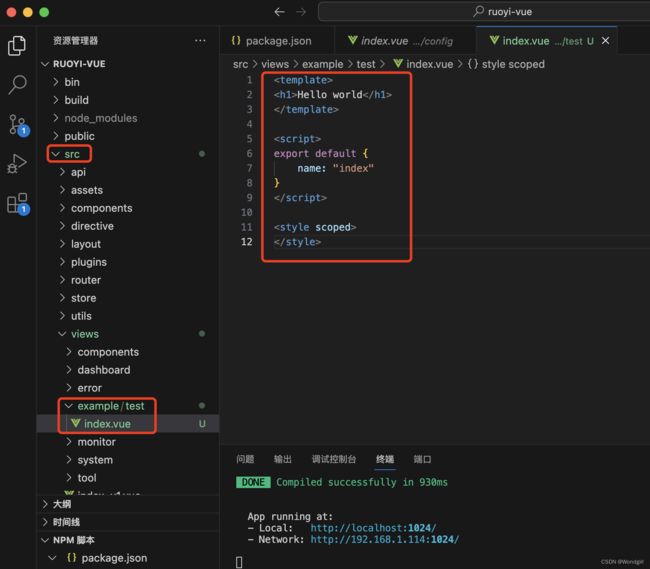
Task: Expand the public folder
Action: point(128,136)
